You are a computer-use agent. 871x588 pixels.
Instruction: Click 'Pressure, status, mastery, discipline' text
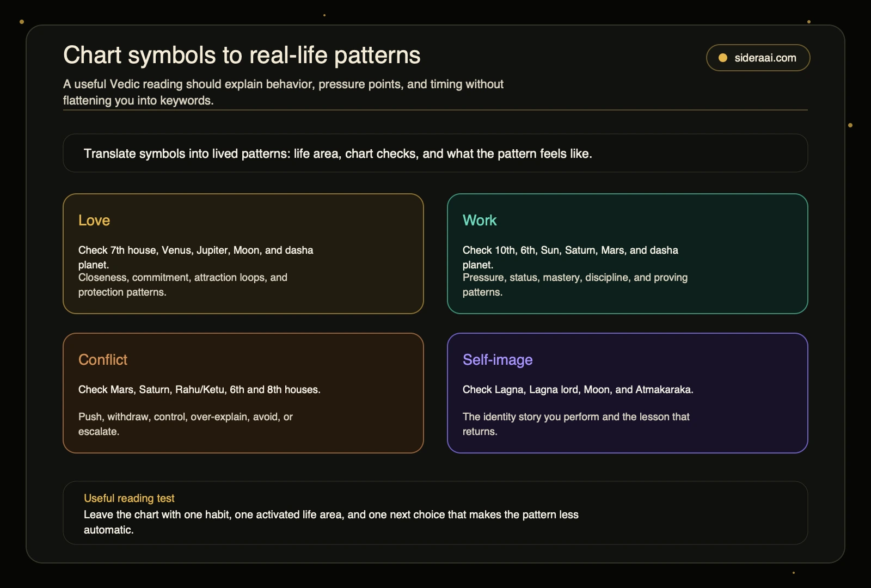575,285
